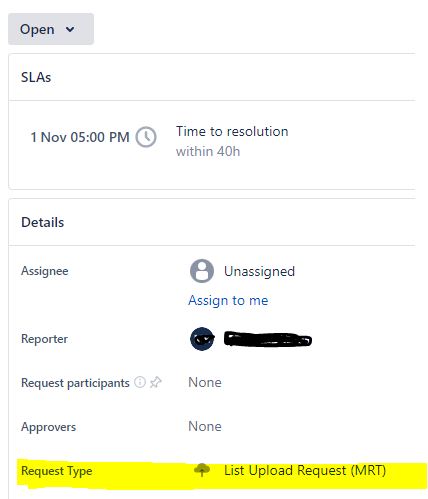Pin the Request participants field
The width and height of the screenshot is (428, 499).
(156, 382)
